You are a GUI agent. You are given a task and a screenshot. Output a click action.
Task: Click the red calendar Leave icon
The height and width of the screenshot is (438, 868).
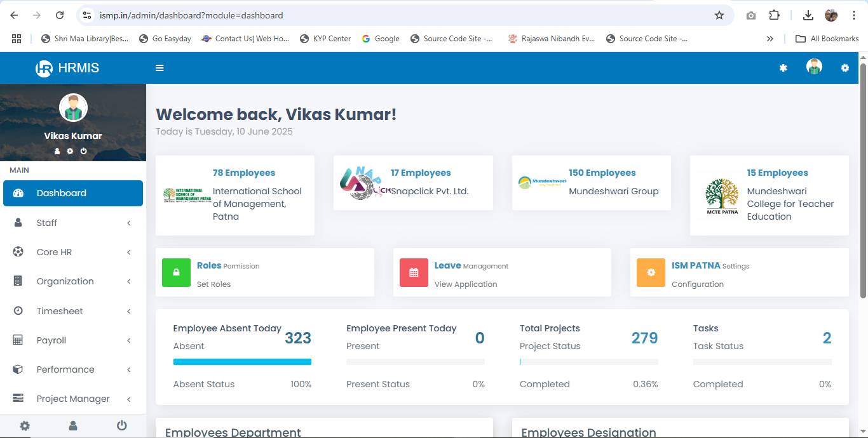(x=414, y=272)
